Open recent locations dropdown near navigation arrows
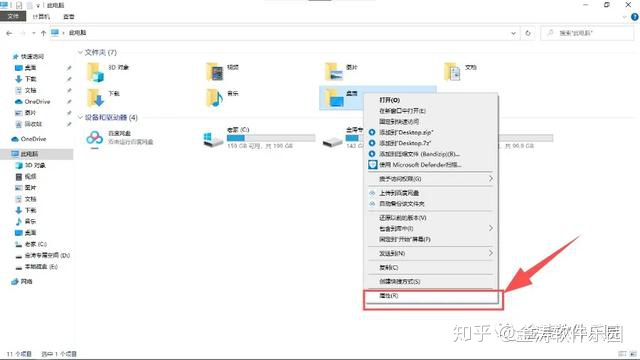Screen dimensions: 640x360 point(33,33)
